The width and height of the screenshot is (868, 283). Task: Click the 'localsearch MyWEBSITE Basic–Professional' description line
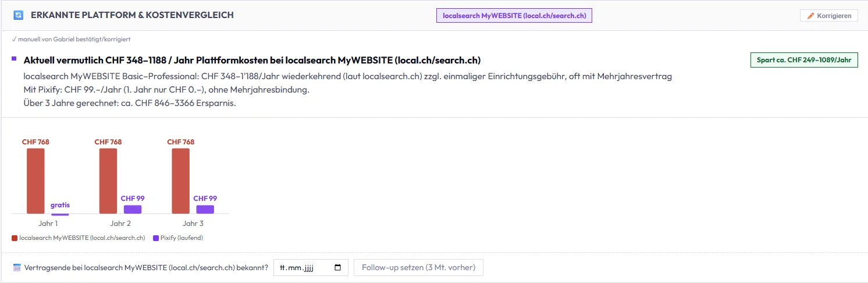click(347, 77)
